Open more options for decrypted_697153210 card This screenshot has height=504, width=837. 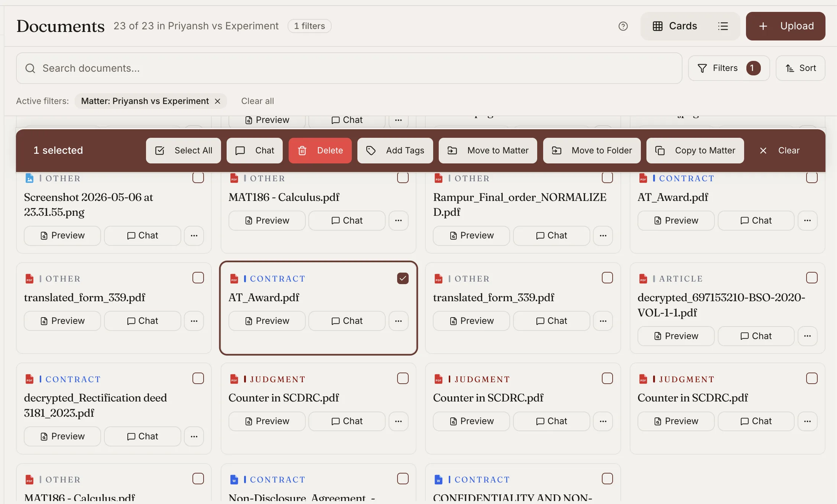tap(807, 336)
